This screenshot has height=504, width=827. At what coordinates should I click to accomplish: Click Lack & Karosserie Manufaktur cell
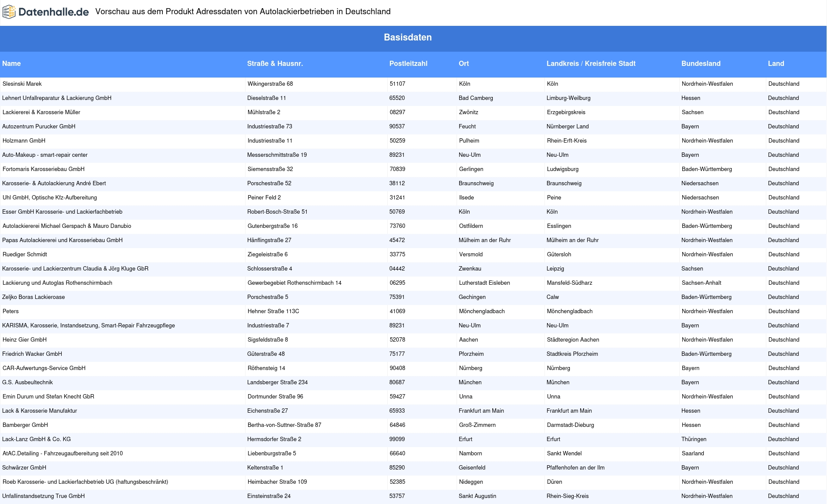coord(40,411)
